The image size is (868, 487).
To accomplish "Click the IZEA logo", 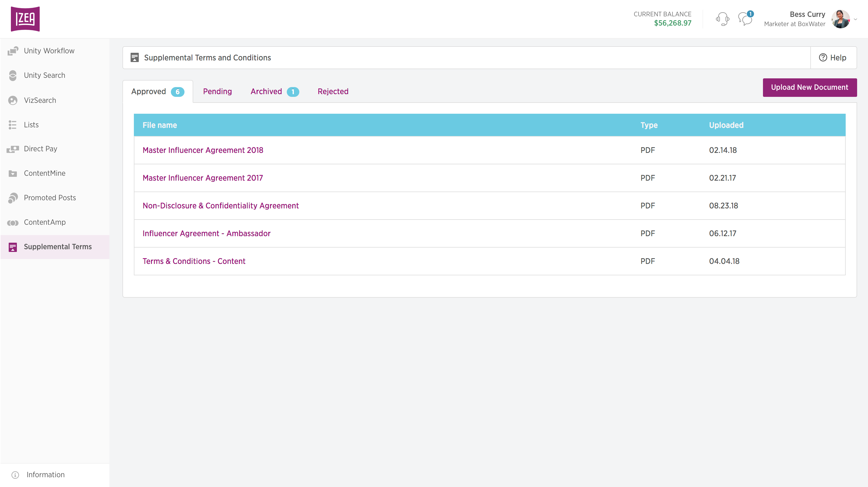I will pyautogui.click(x=25, y=19).
